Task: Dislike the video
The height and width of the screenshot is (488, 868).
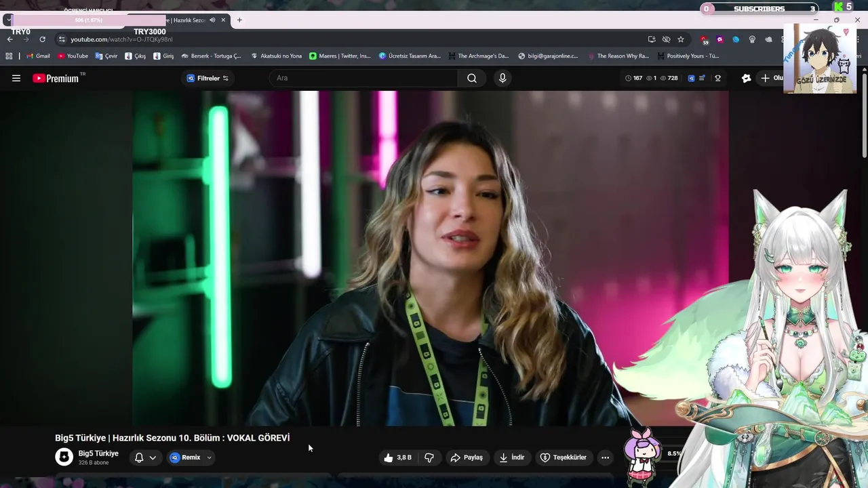Action: point(429,457)
